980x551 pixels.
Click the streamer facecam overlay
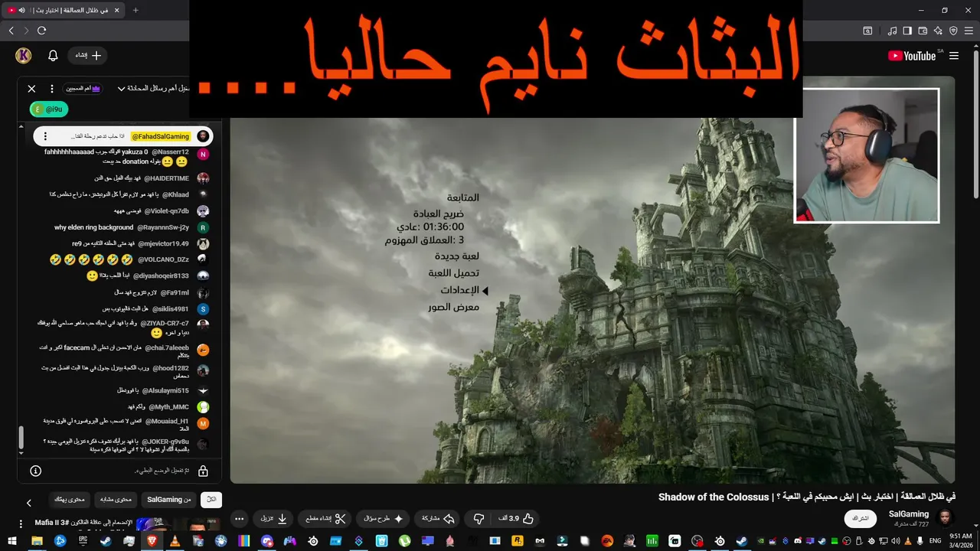pos(867,156)
